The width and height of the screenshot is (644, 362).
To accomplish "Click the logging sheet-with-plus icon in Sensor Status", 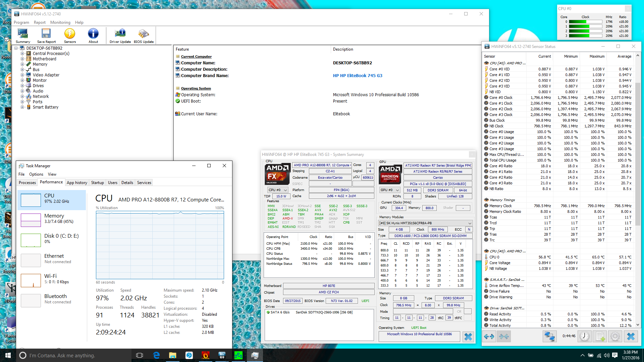I will (x=600, y=336).
